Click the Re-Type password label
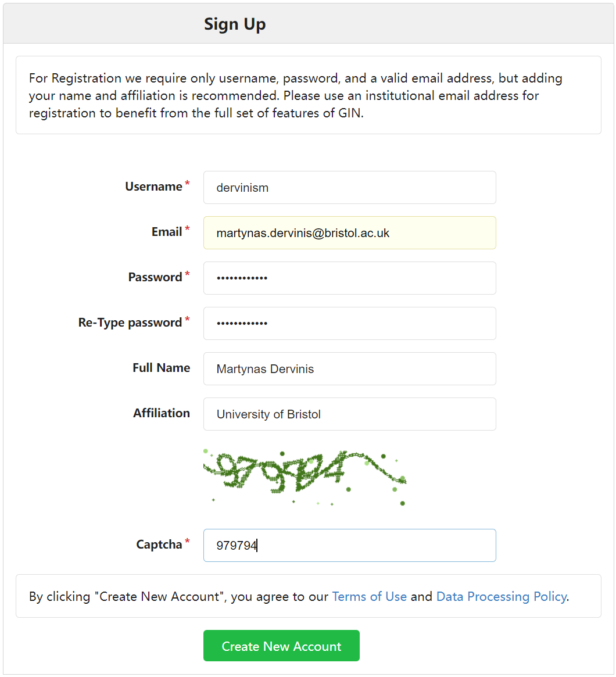Viewport: 616px width, 677px height. point(130,323)
